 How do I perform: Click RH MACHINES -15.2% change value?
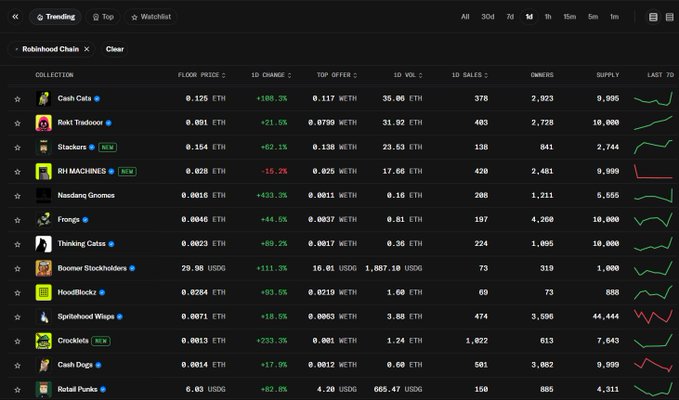point(274,171)
